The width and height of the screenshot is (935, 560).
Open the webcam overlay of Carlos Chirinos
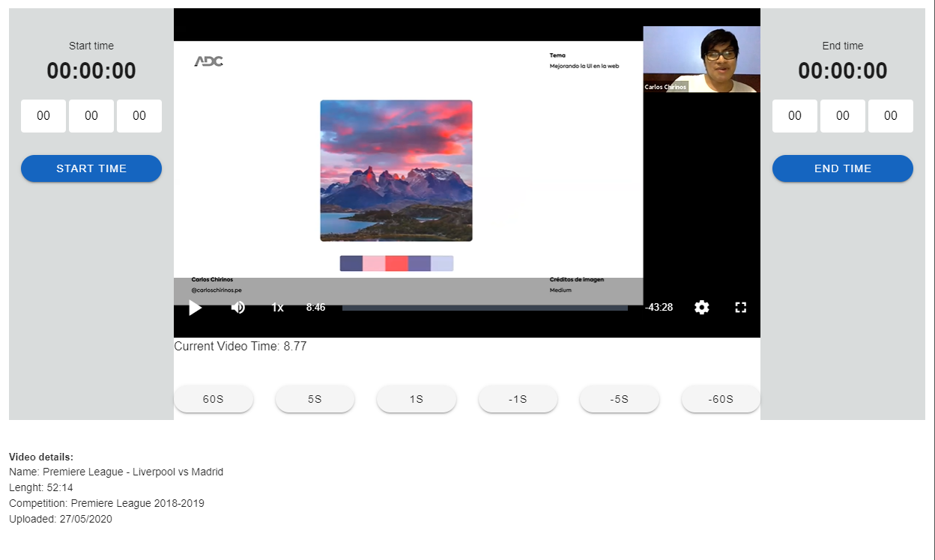point(701,57)
